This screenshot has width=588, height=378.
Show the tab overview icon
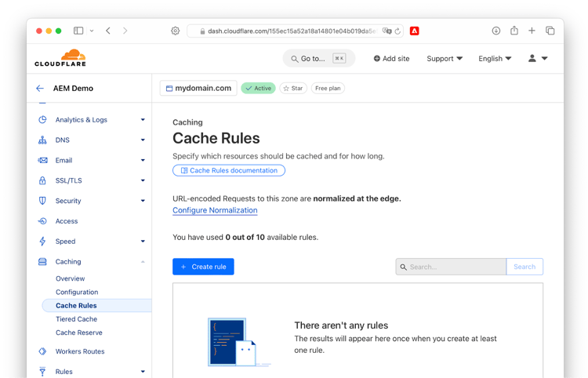click(x=550, y=31)
